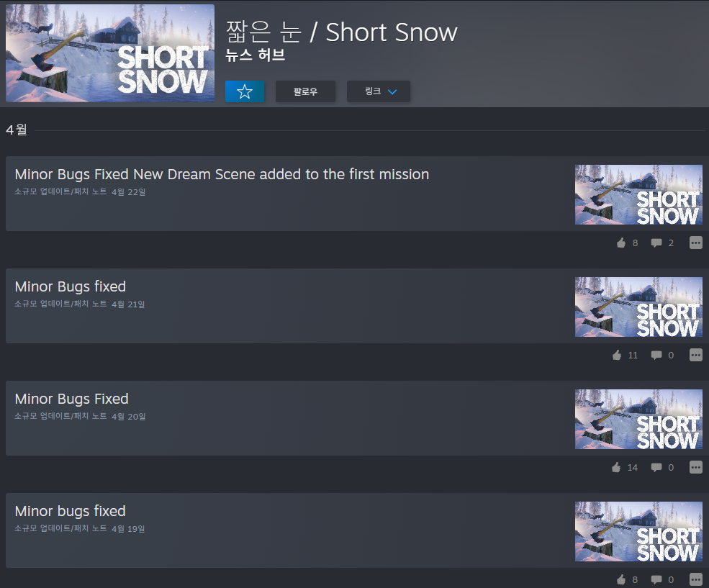Click thumbnail of the April 22 post

[x=638, y=194]
